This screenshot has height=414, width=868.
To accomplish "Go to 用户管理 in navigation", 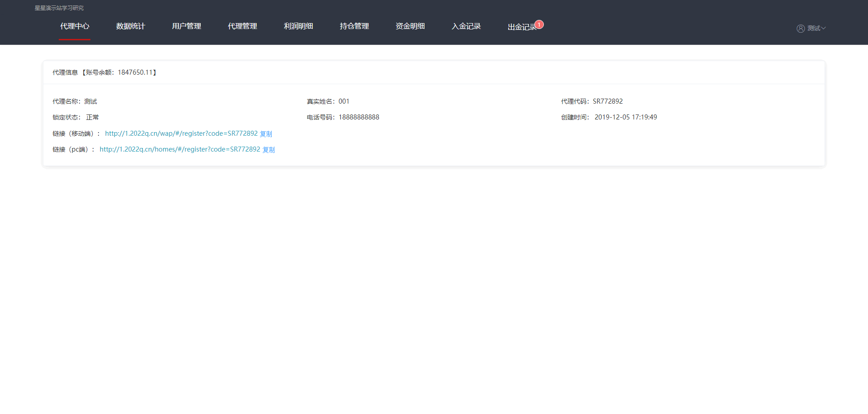I will pyautogui.click(x=186, y=26).
